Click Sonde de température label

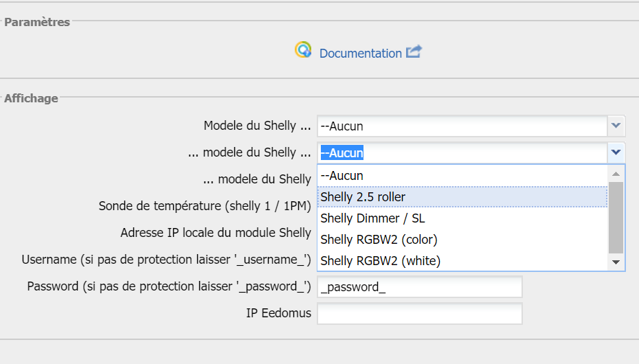[x=205, y=206]
